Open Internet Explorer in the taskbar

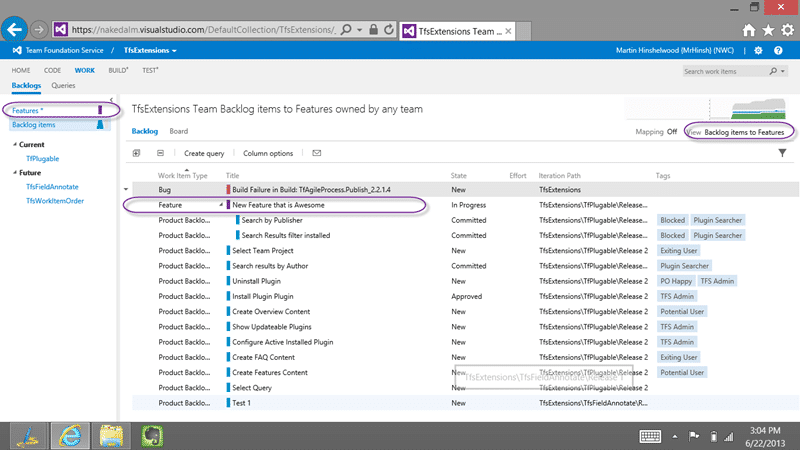click(x=70, y=436)
